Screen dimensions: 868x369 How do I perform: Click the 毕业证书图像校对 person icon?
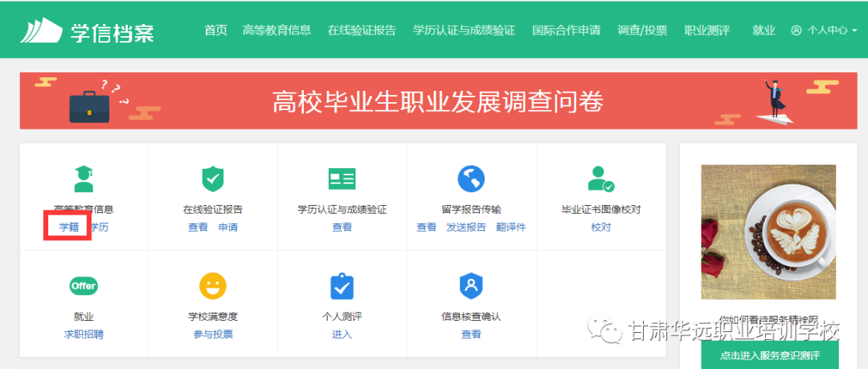coord(600,178)
